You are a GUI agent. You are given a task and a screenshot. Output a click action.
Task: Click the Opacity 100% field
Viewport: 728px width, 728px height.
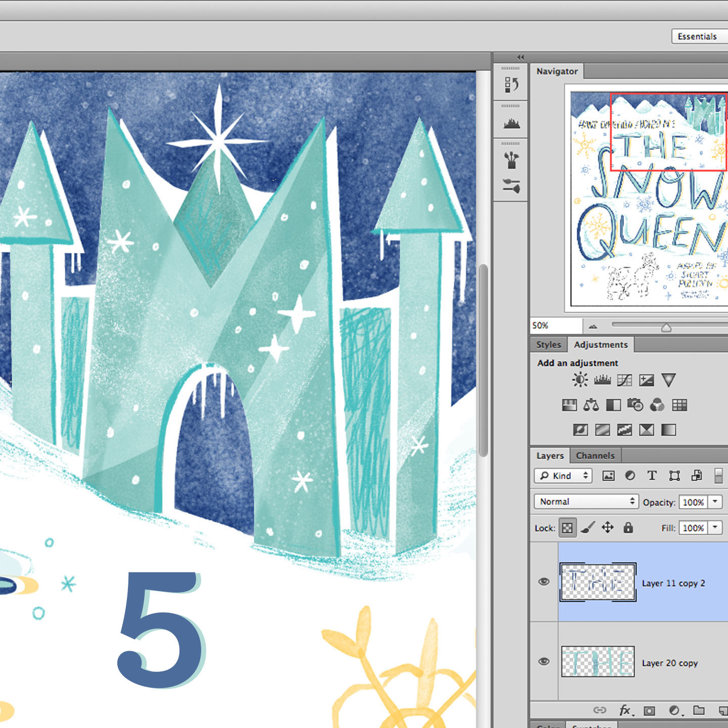coord(693,502)
